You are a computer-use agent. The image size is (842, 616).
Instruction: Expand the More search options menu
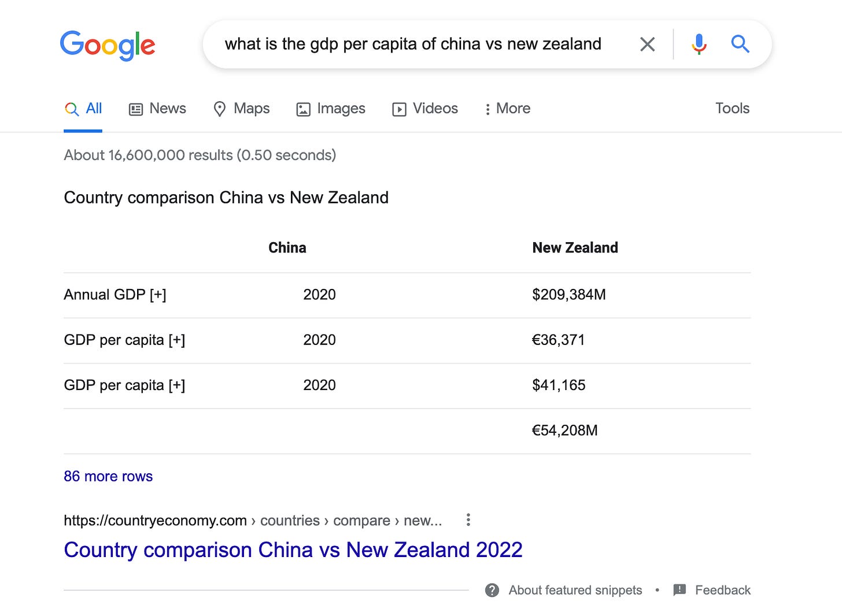point(507,109)
